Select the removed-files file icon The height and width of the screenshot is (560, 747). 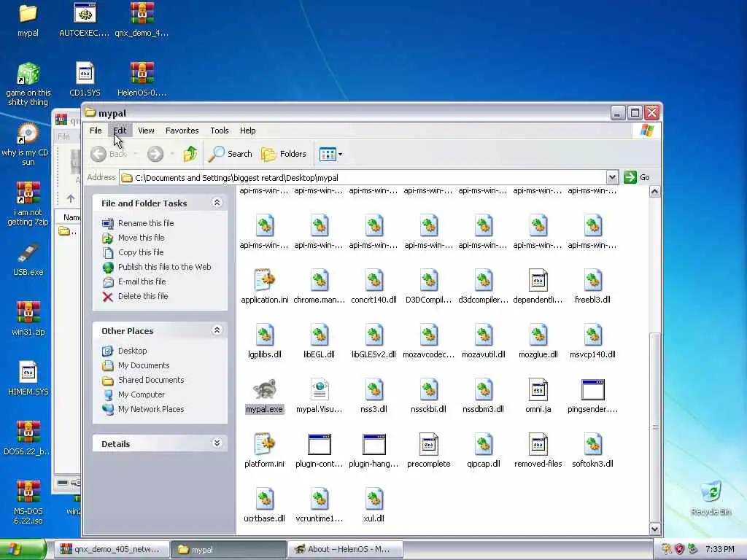coord(538,444)
